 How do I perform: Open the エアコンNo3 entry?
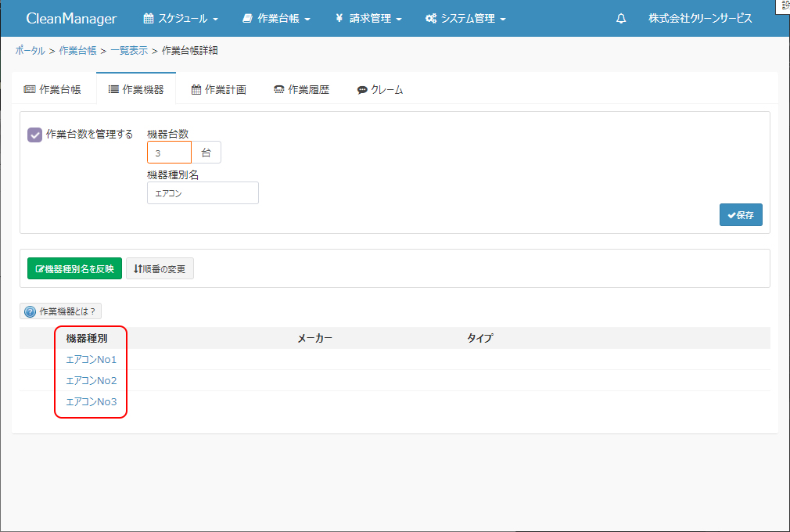(x=91, y=401)
